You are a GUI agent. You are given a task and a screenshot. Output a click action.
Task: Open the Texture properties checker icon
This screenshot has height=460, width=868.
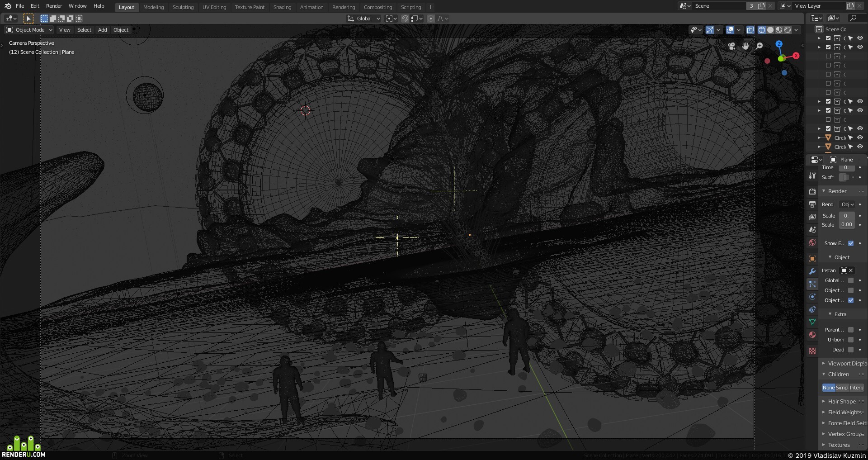[812, 351]
